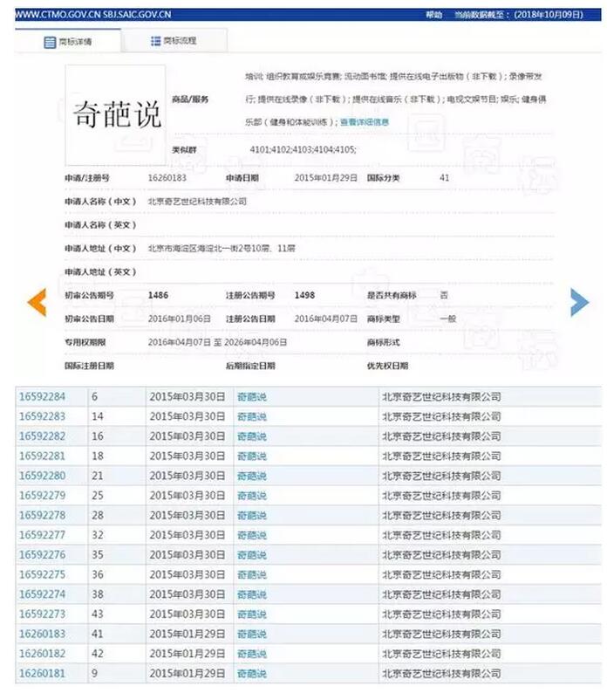Click 奇葩说 link in class 16 row
Viewport: 607px width, 700px height.
pyautogui.click(x=252, y=436)
